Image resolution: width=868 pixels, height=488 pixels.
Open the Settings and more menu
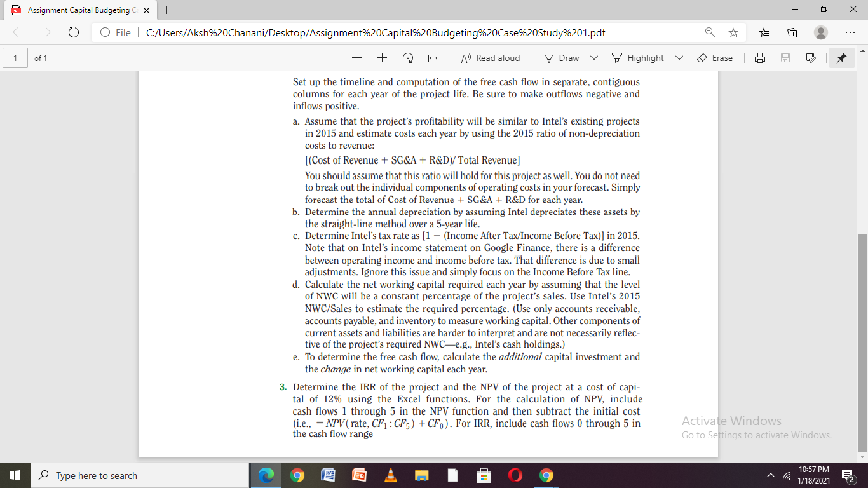(x=848, y=32)
